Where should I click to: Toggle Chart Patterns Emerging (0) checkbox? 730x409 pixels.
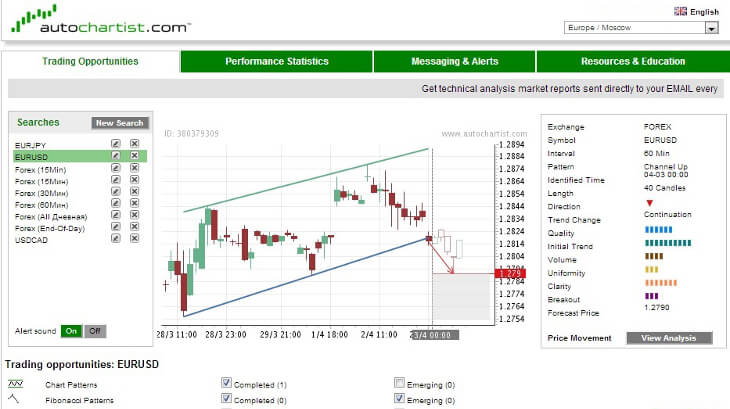click(x=399, y=383)
